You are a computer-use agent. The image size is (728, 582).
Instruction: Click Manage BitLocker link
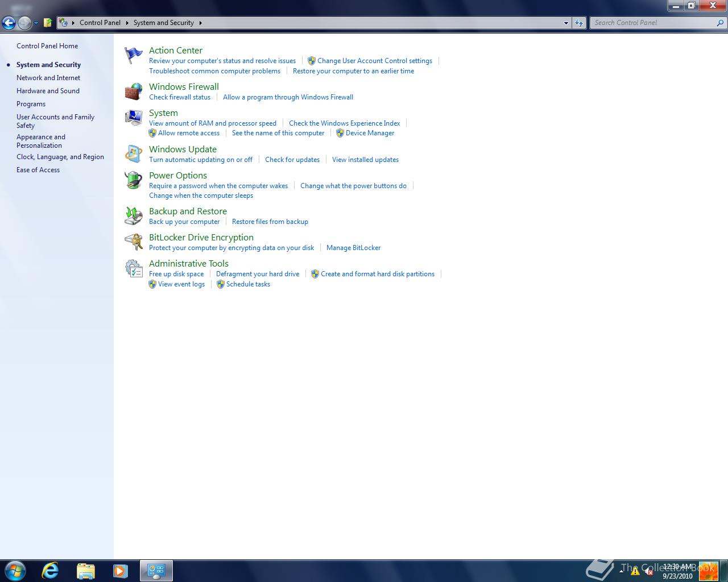click(x=353, y=248)
